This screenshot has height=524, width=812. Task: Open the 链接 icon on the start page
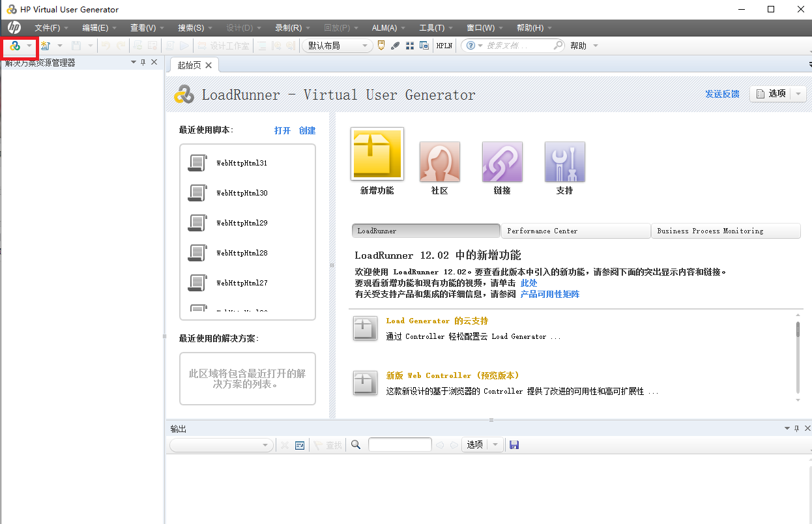[502, 161]
